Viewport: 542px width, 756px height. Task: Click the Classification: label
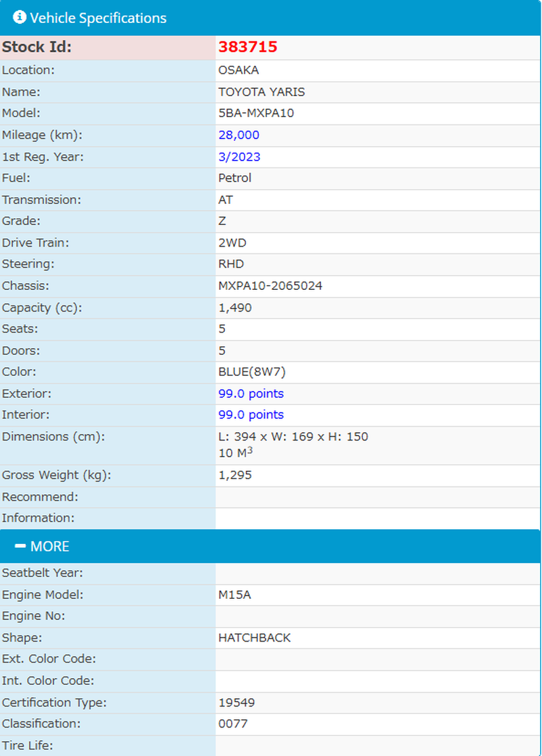point(41,723)
